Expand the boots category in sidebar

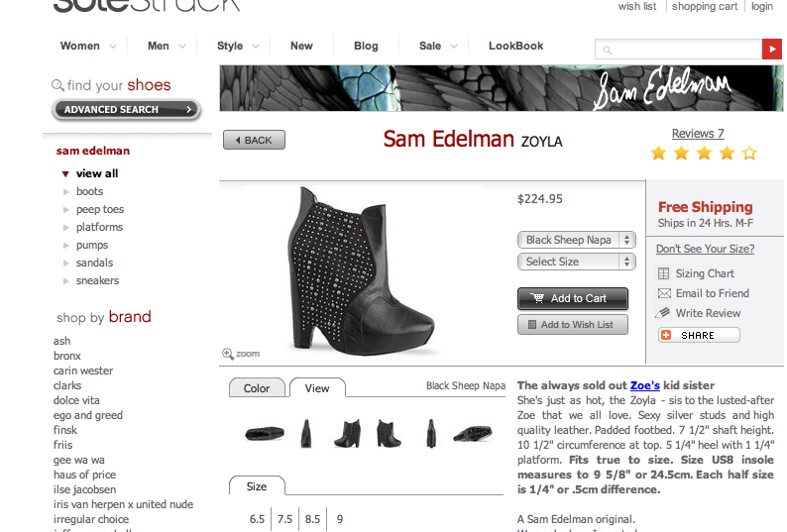65,192
